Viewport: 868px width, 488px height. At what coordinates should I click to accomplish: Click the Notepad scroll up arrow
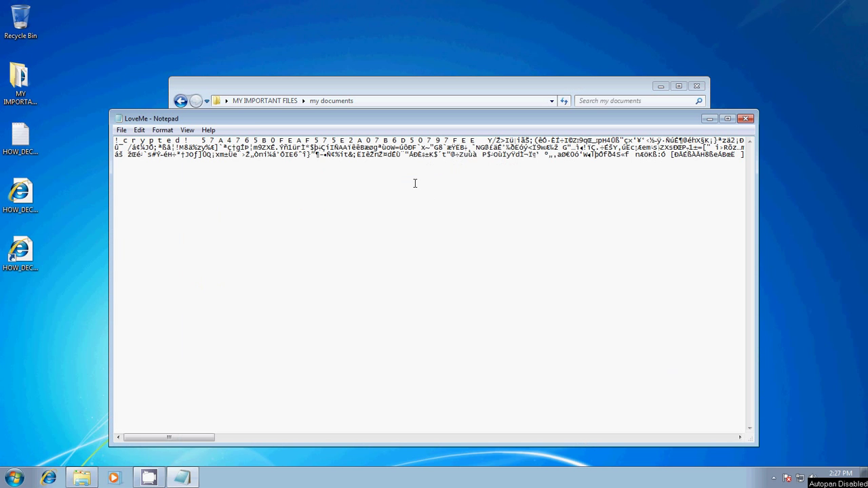tap(749, 140)
